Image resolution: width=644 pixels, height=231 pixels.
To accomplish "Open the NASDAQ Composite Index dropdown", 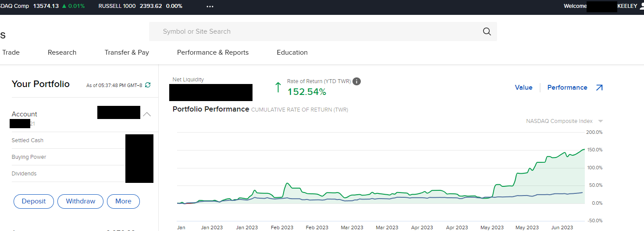I will pyautogui.click(x=600, y=121).
